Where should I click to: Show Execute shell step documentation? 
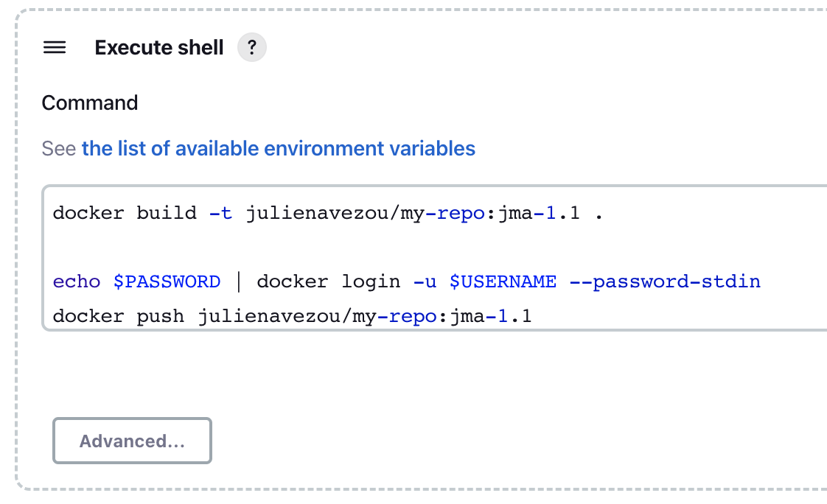pos(252,47)
